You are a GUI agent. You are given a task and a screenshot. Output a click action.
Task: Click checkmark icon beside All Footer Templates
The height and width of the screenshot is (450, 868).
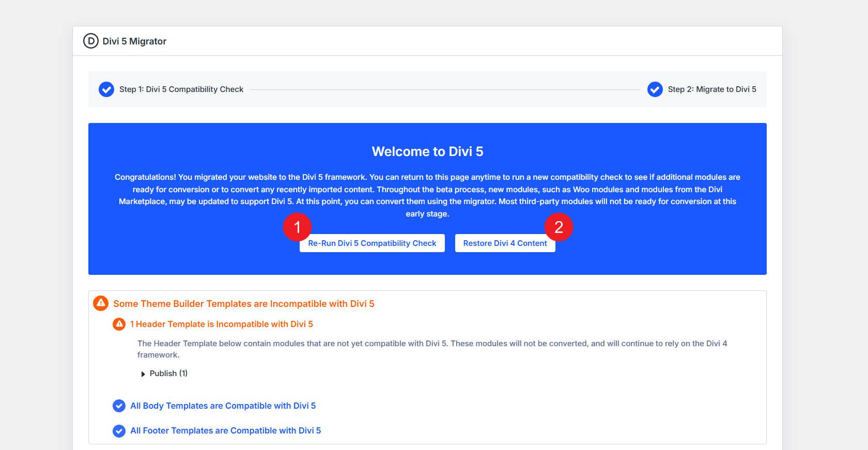[x=119, y=431]
